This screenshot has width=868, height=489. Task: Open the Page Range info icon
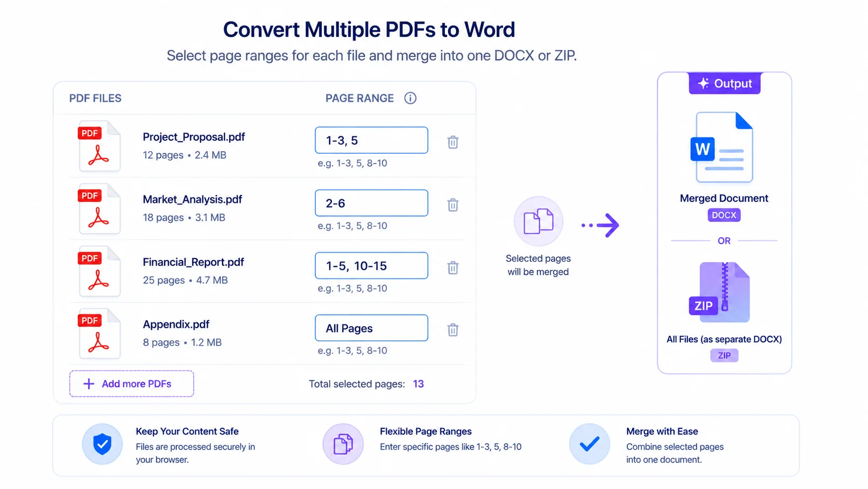[410, 98]
